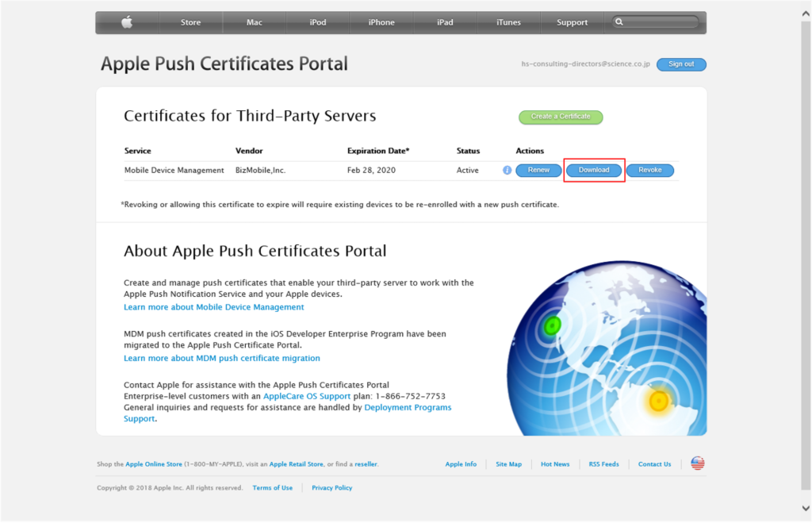Viewport: 812px width, 523px height.
Task: Open Learn more about MDM push certificate migration
Action: [221, 359]
